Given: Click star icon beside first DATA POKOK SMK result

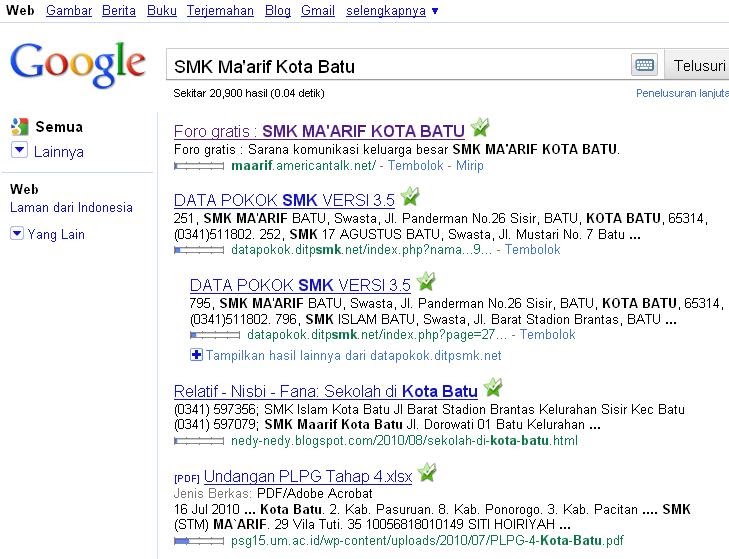Looking at the screenshot, I should tap(410, 196).
